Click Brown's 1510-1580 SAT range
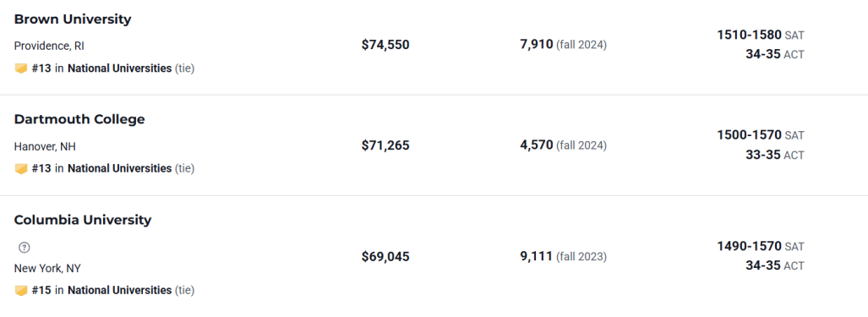The width and height of the screenshot is (868, 317). click(x=749, y=35)
